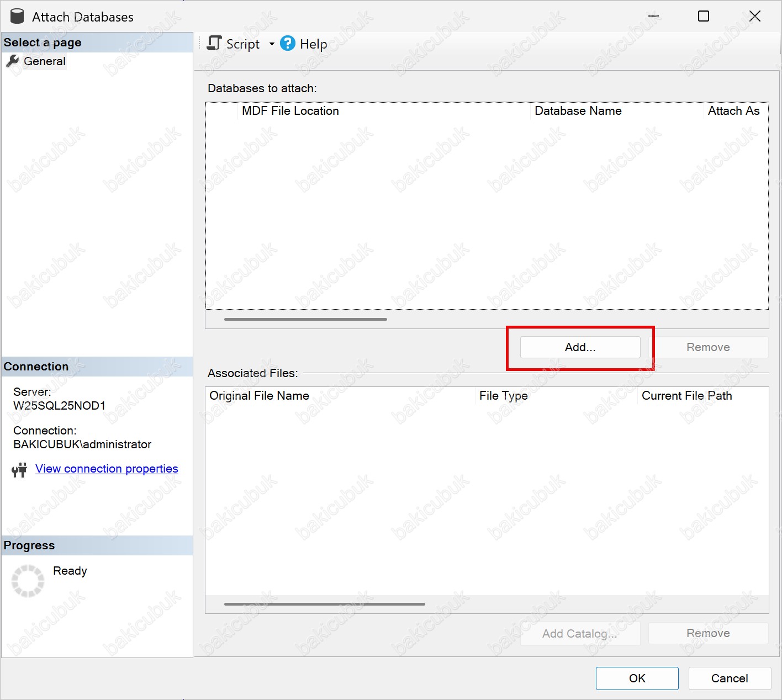782x700 pixels.
Task: Confirm with the OK button
Action: [637, 678]
